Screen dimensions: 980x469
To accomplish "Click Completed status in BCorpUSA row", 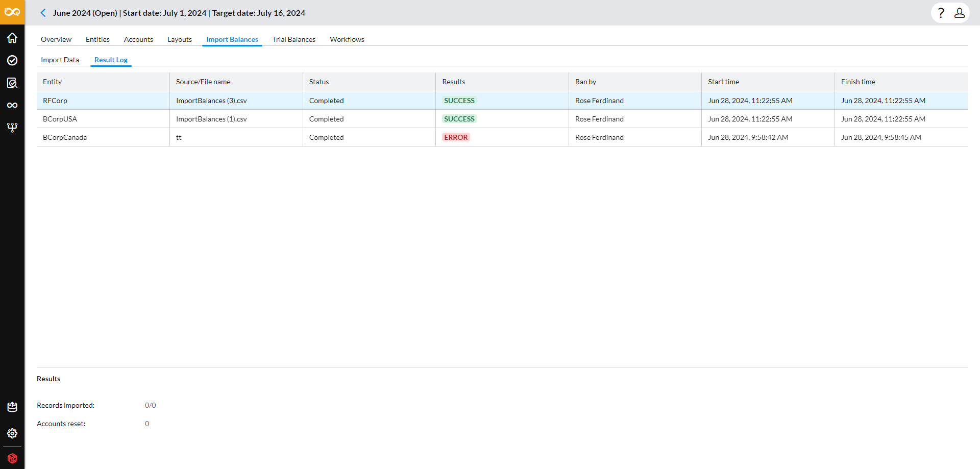I will pyautogui.click(x=327, y=119).
